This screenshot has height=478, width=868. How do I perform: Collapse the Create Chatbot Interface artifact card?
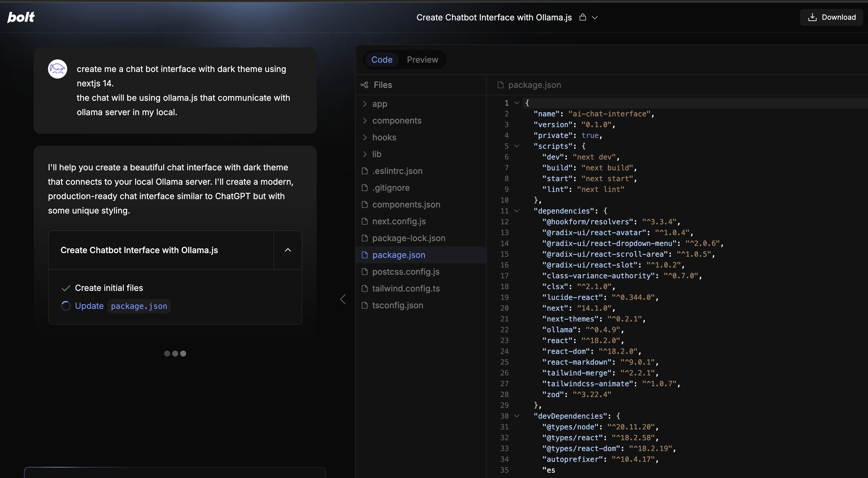tap(288, 250)
